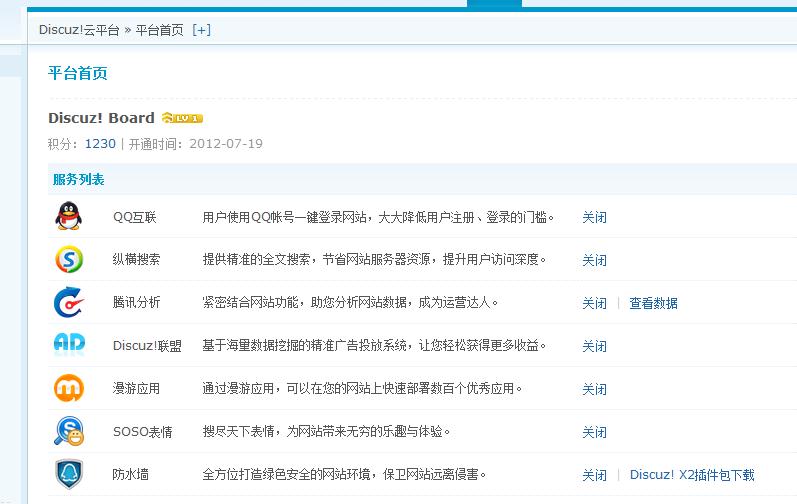This screenshot has height=504, width=797.
Task: Click the QQ互联 description text
Action: click(378, 217)
